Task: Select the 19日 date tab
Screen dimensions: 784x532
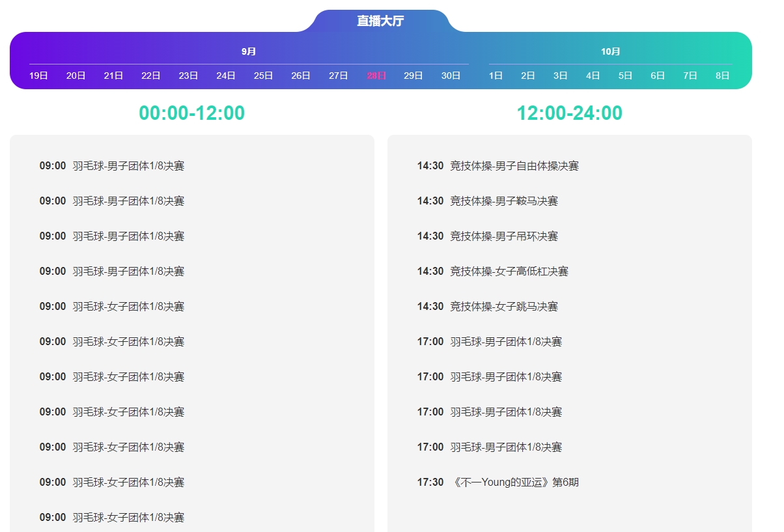Action: coord(38,76)
